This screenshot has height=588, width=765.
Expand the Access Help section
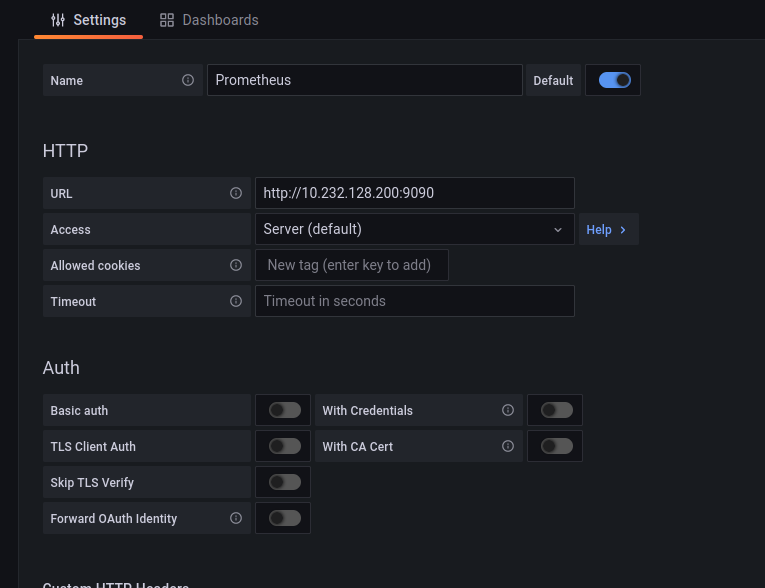point(607,229)
